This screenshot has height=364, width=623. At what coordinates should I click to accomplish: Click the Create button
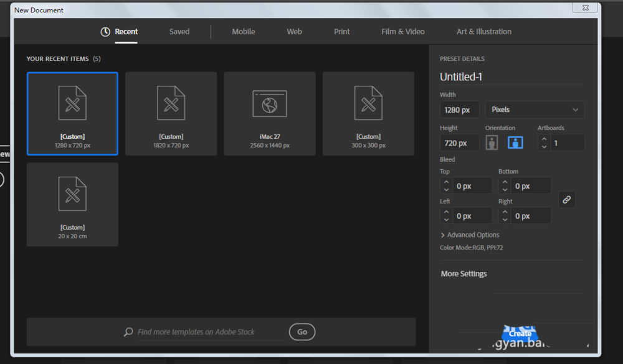click(520, 334)
